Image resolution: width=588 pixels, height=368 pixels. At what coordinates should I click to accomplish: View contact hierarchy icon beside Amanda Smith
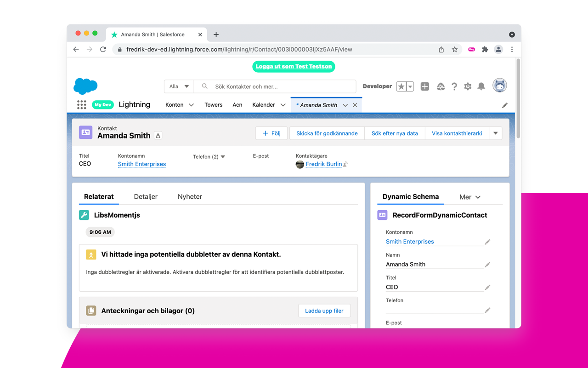coord(158,136)
